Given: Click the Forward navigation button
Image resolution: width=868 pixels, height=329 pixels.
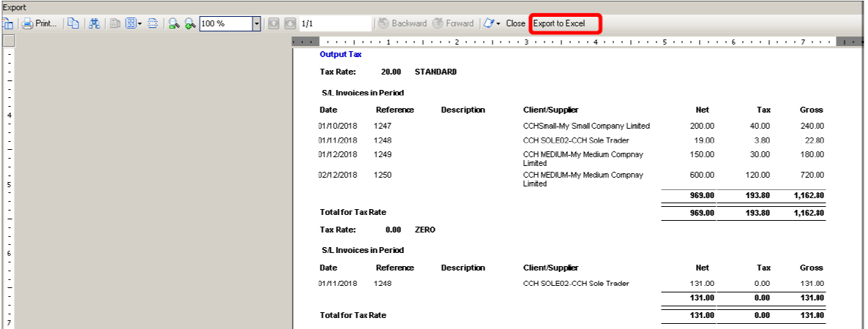Looking at the screenshot, I should (453, 24).
